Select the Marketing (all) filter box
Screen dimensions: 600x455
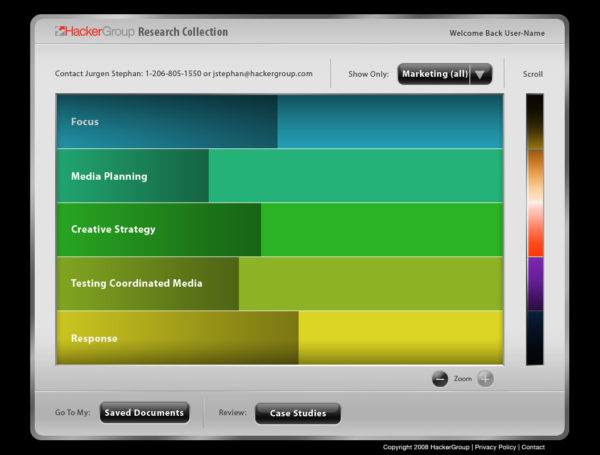pyautogui.click(x=434, y=74)
